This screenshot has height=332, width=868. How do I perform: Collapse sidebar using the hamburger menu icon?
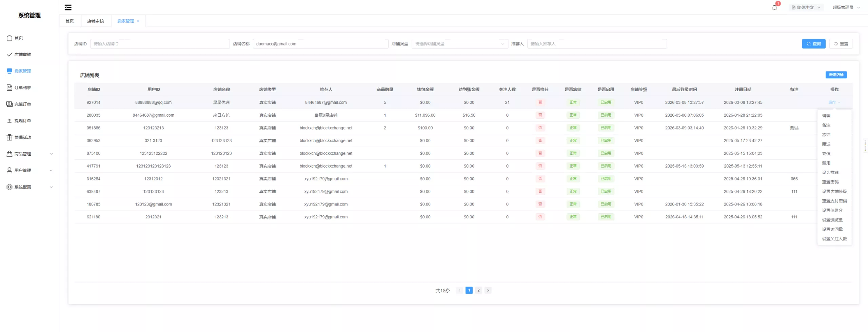pos(68,7)
